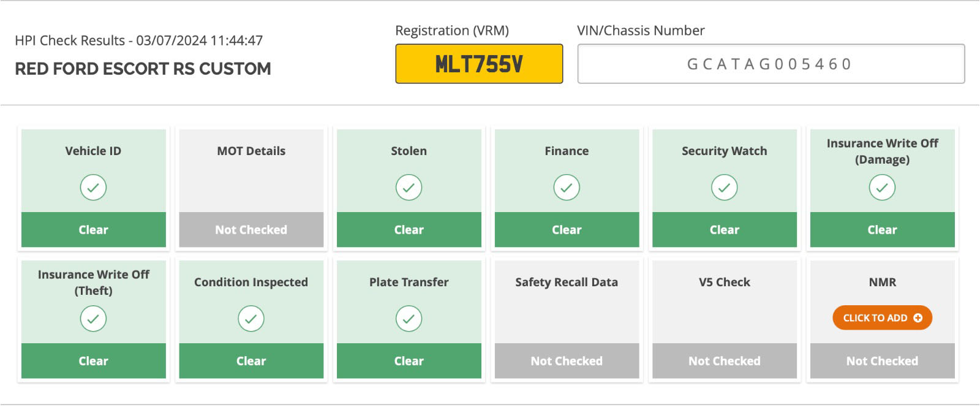Click the Stolen card checkmark icon

coord(409,188)
